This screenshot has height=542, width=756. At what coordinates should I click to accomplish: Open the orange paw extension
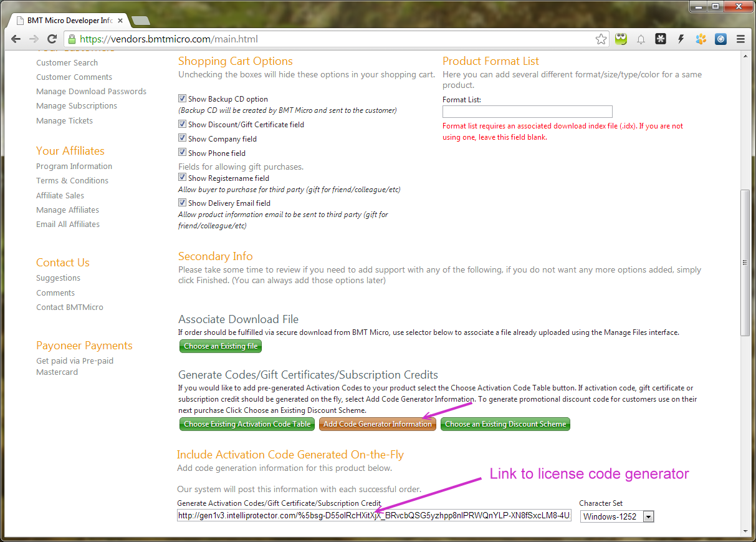click(701, 39)
